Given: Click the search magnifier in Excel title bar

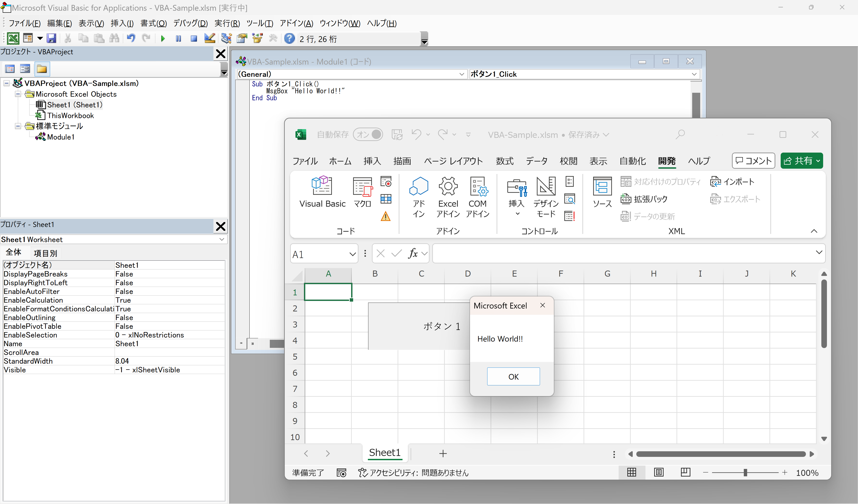Looking at the screenshot, I should pyautogui.click(x=680, y=134).
